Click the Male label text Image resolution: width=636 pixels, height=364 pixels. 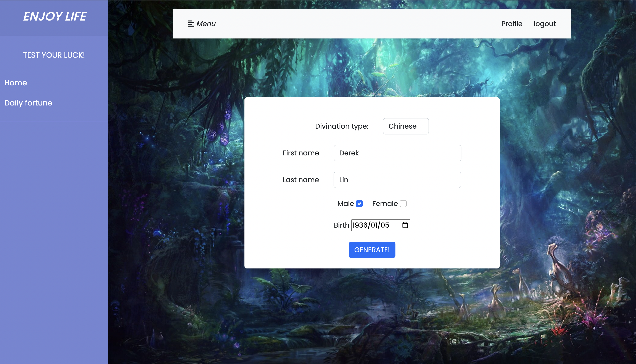coord(345,204)
